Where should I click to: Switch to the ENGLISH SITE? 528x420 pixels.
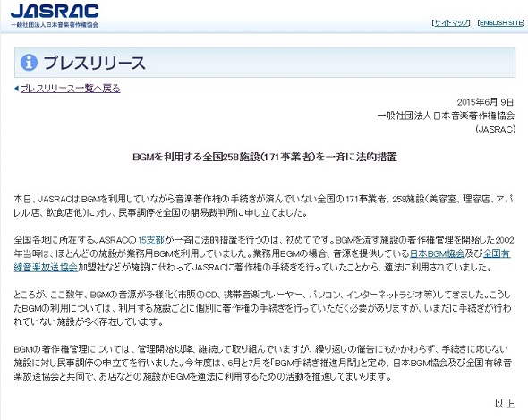point(501,23)
